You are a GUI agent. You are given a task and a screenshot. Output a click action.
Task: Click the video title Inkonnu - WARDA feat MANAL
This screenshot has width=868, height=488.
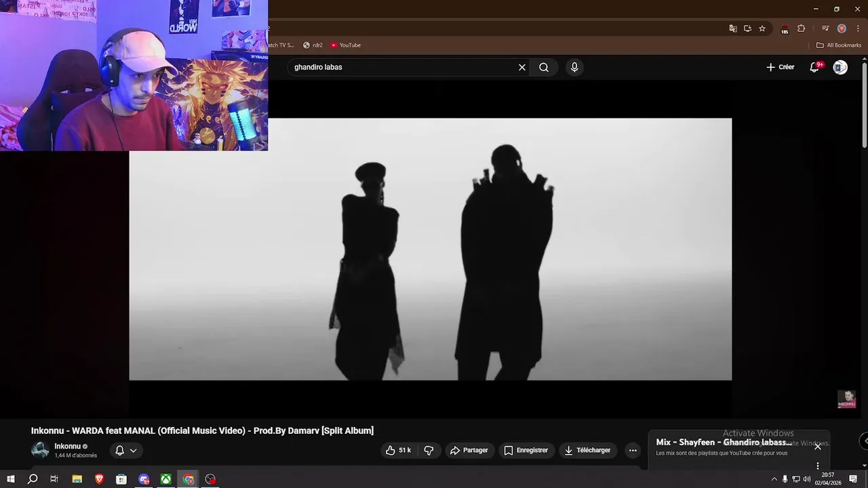pyautogui.click(x=202, y=430)
